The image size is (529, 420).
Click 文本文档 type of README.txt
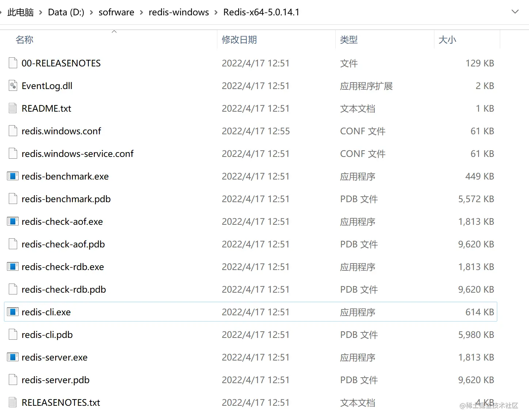tap(358, 108)
